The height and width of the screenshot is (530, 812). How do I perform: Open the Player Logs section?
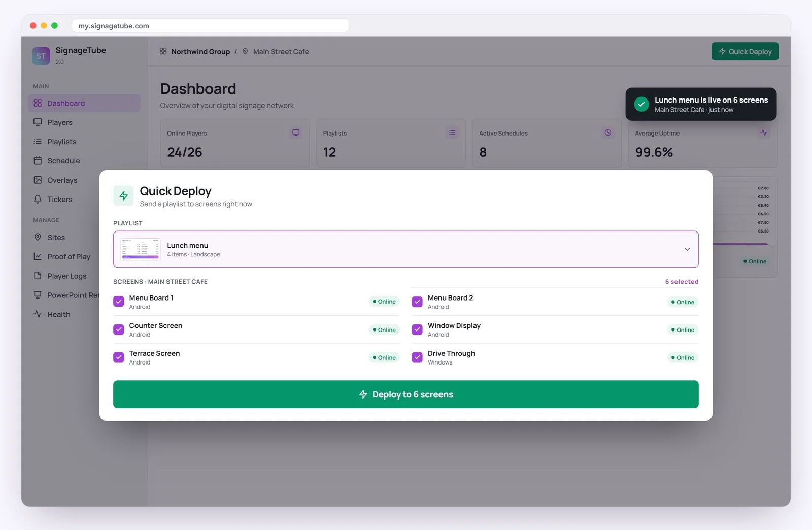pos(64,276)
